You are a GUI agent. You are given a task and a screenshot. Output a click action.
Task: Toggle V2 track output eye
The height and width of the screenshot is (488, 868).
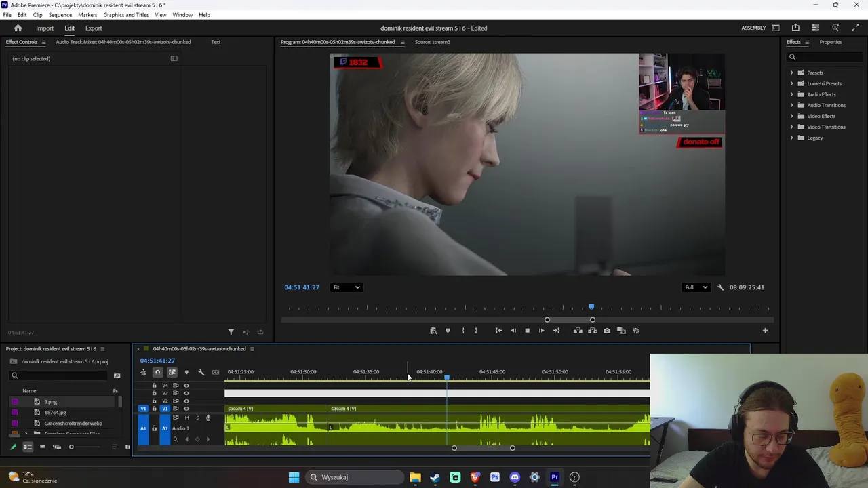pyautogui.click(x=186, y=401)
